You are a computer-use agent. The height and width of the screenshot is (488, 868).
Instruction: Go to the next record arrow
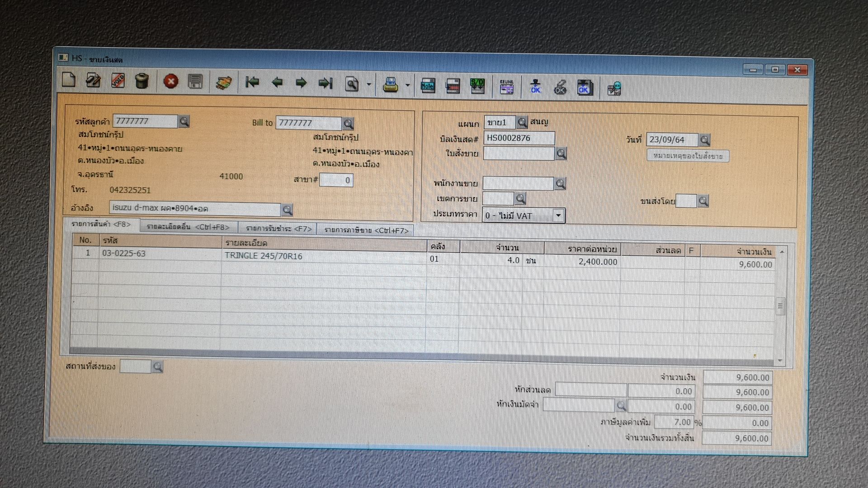301,83
